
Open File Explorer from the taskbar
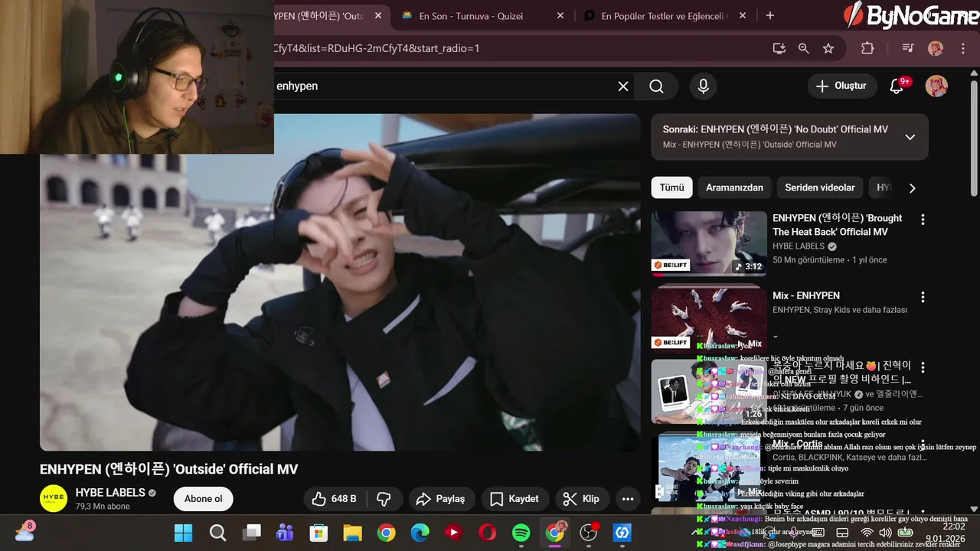pos(352,533)
